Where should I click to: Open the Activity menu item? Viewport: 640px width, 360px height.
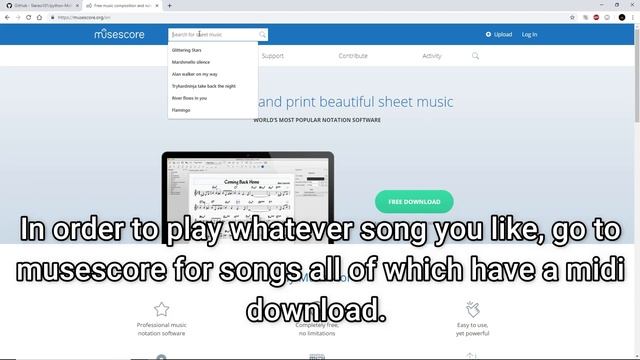432,56
